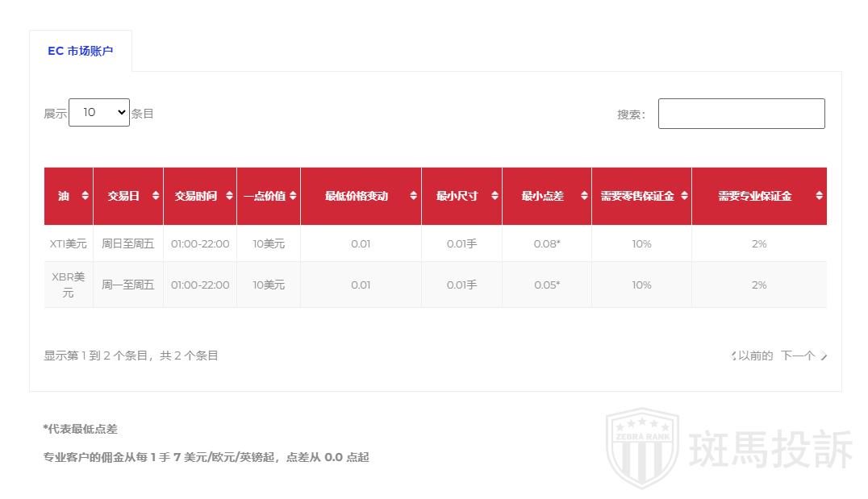The image size is (868, 499).
Task: Sort by 需要专业保证金 column sort icon
Action: 819,196
